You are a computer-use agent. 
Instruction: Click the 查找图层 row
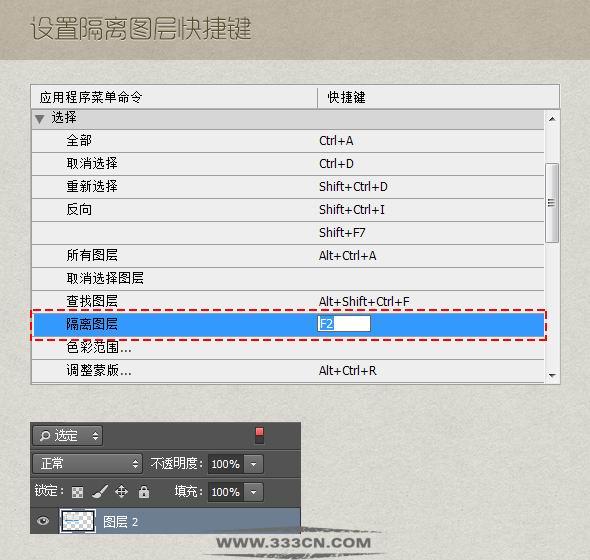pos(288,301)
